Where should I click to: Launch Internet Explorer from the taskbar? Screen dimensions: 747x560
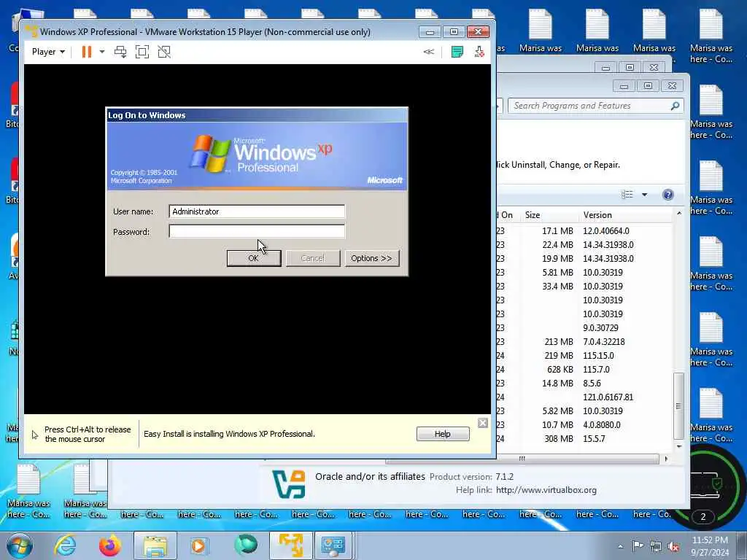(65, 545)
